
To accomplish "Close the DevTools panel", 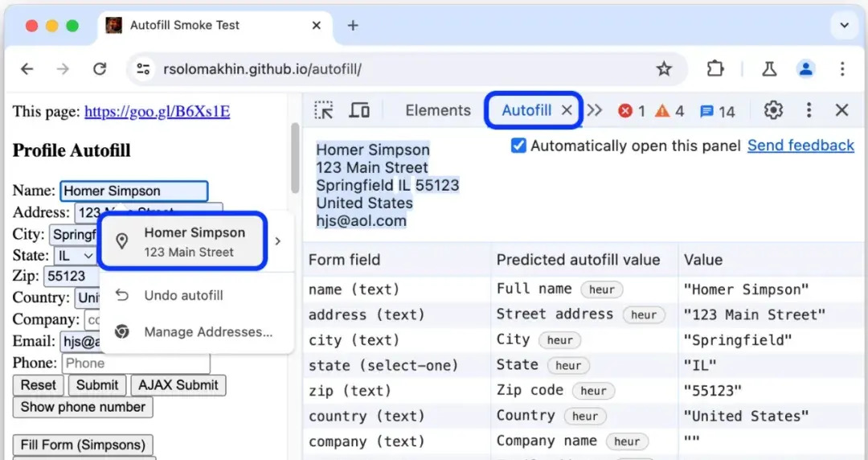I will click(842, 110).
